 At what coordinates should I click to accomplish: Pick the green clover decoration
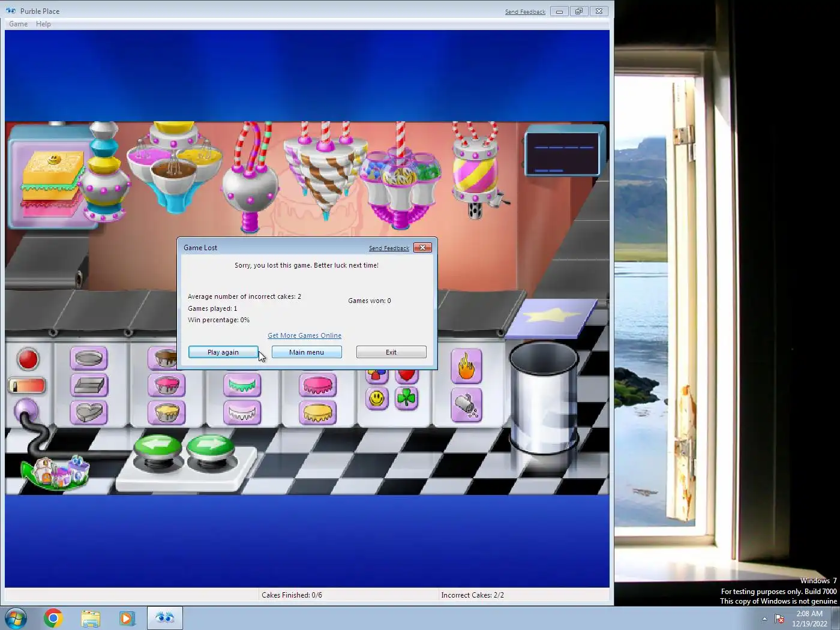(x=406, y=398)
